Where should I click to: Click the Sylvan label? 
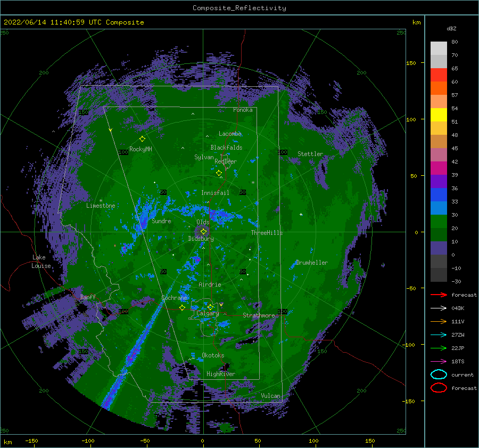click(x=204, y=157)
